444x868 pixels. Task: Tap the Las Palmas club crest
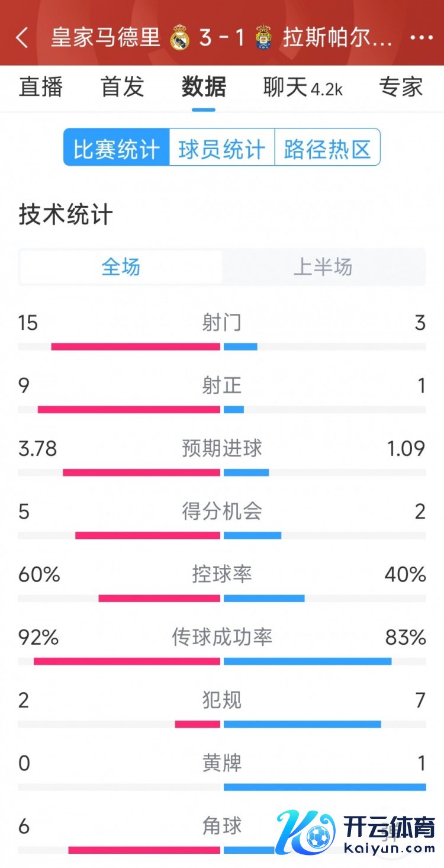tap(263, 37)
